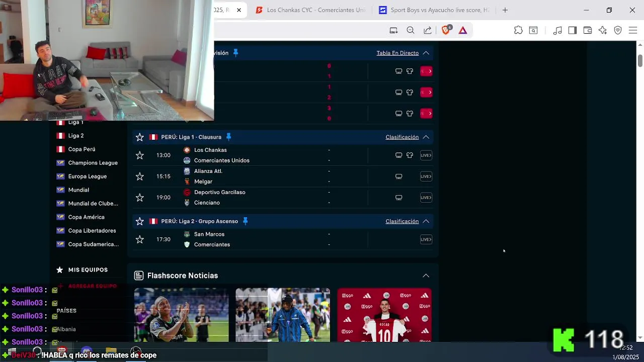The image size is (644, 362).
Task: Favorite the San Marcos vs Comerciantes match
Action: 140,240
